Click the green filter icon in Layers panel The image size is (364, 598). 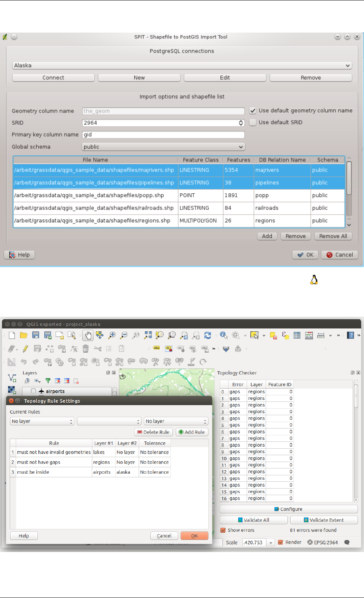pyautogui.click(x=48, y=381)
